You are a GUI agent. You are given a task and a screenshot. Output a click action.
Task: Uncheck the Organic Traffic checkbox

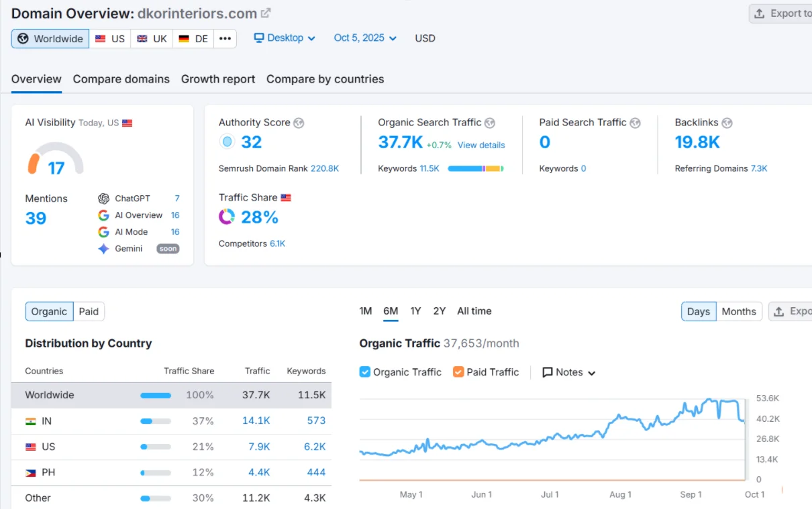click(x=365, y=372)
